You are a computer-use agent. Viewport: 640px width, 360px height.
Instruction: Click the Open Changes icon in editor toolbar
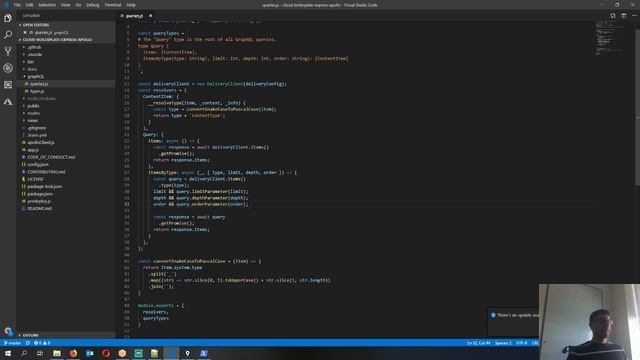pyautogui.click(x=613, y=16)
